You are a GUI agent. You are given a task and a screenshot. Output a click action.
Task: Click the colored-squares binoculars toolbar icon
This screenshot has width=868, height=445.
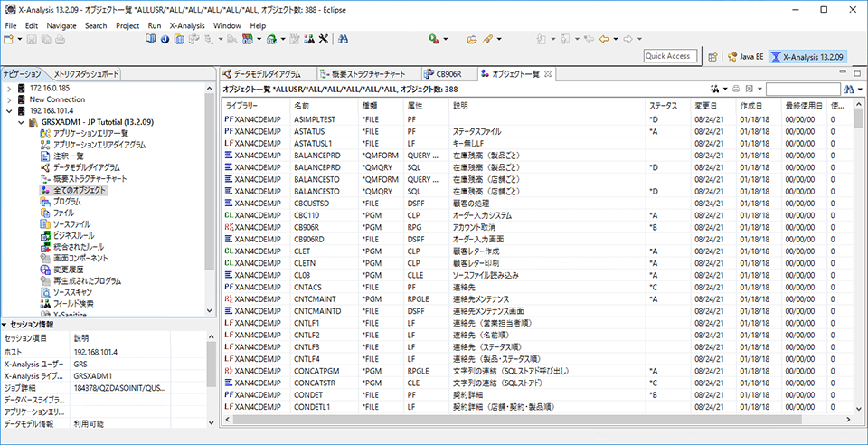pyautogui.click(x=309, y=39)
